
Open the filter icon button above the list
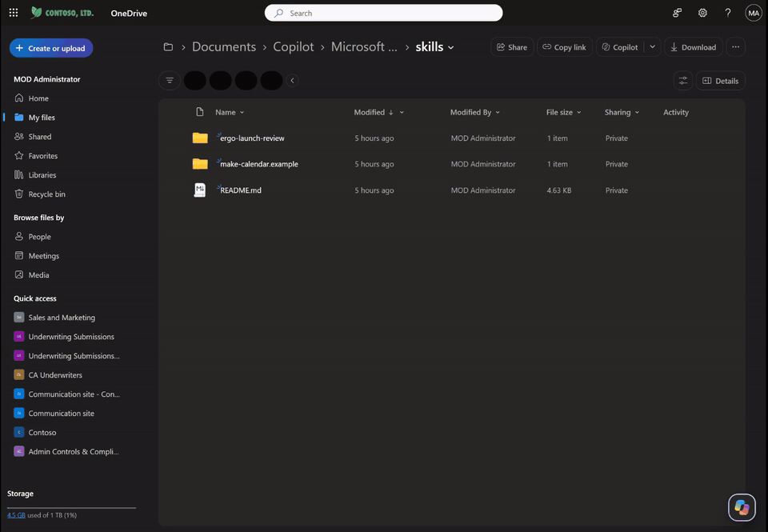[170, 80]
